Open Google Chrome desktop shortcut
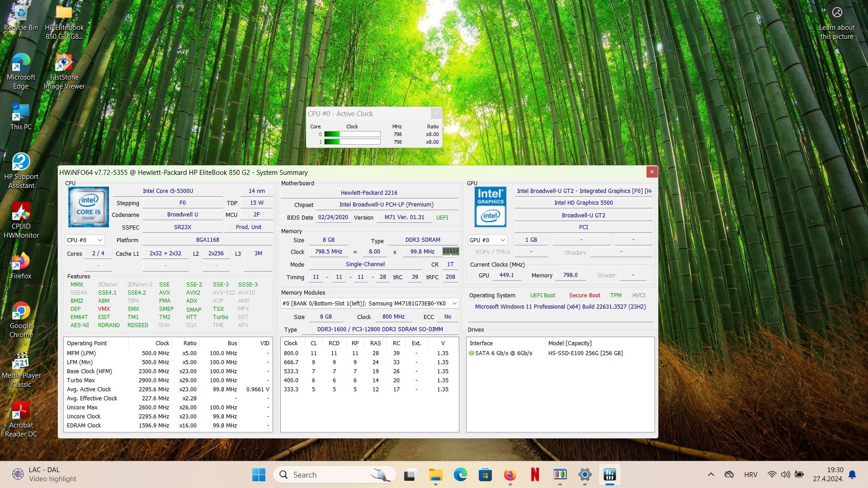The image size is (868, 488). (x=21, y=320)
